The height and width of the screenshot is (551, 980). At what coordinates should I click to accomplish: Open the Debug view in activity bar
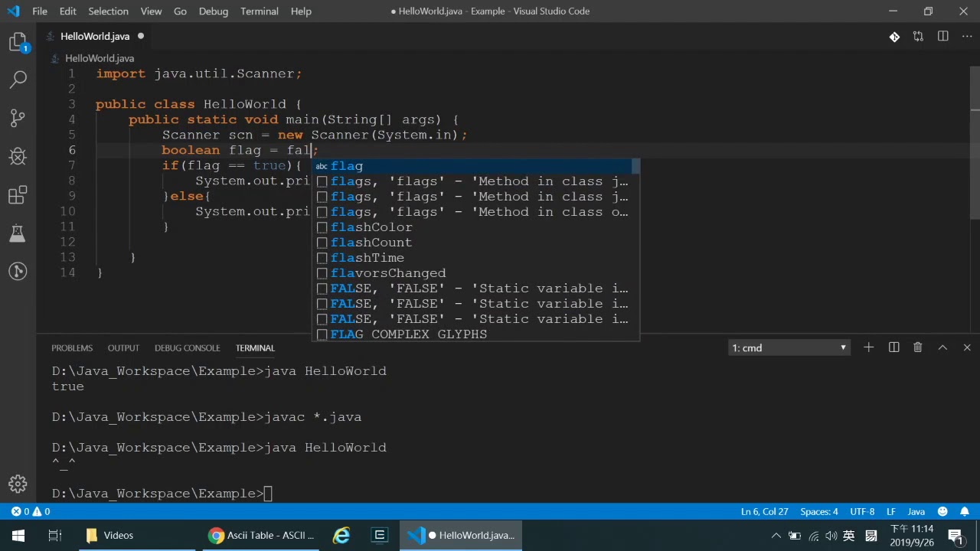pos(18,156)
